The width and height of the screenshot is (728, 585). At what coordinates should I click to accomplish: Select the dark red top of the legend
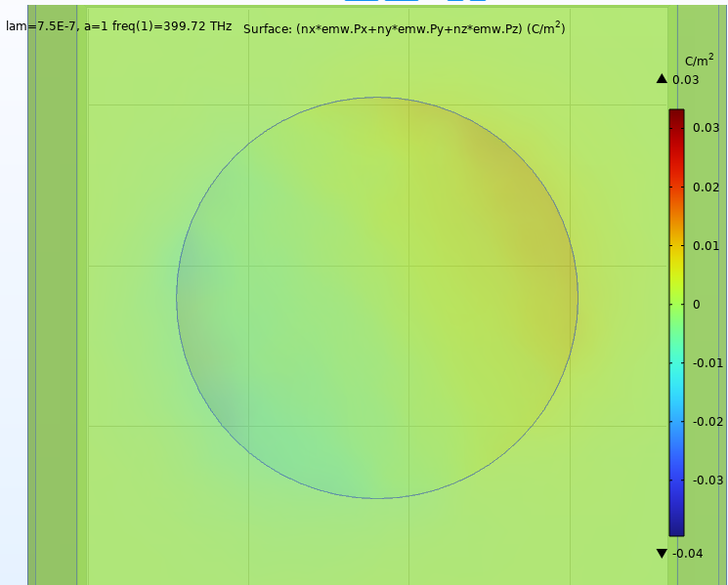point(676,114)
